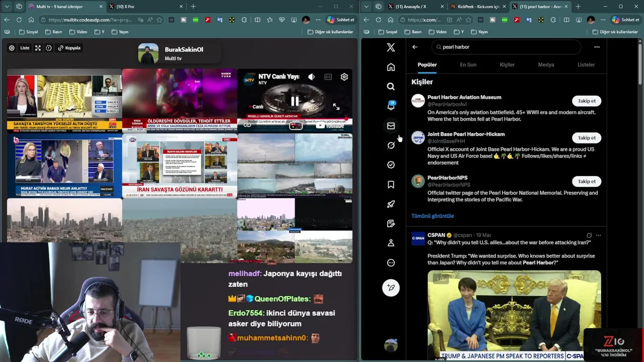Viewport: 644px width, 362px height.
Task: Open NTV player settings gear
Action: tap(344, 77)
